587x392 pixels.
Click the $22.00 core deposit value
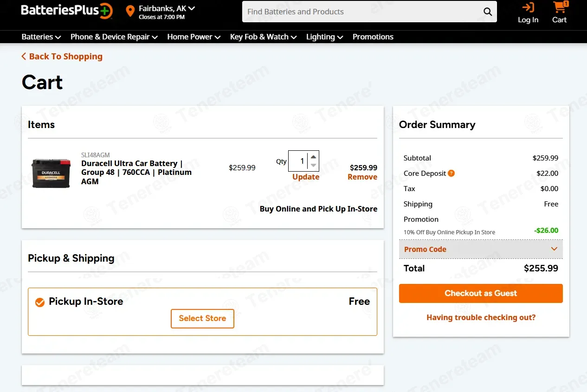pyautogui.click(x=548, y=174)
